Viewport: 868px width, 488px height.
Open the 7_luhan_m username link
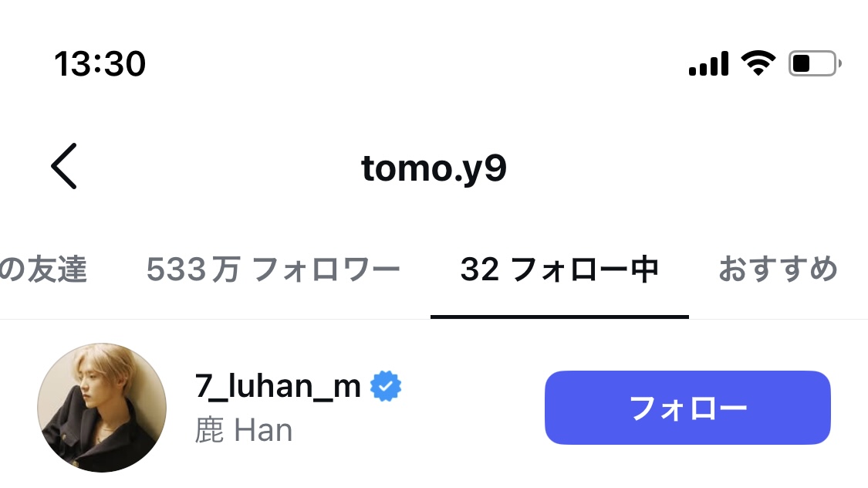pyautogui.click(x=277, y=386)
